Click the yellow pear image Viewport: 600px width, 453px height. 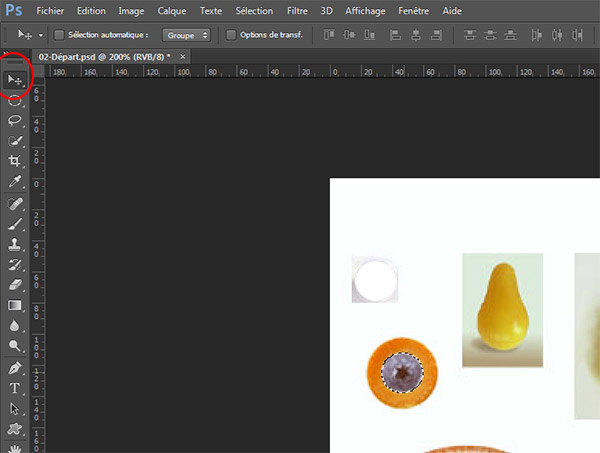502,310
